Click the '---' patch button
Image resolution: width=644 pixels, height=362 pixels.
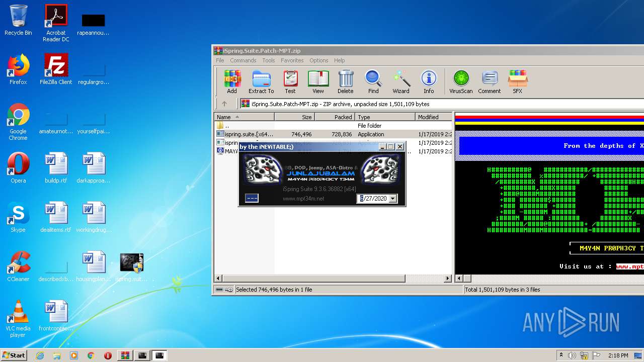(x=252, y=198)
